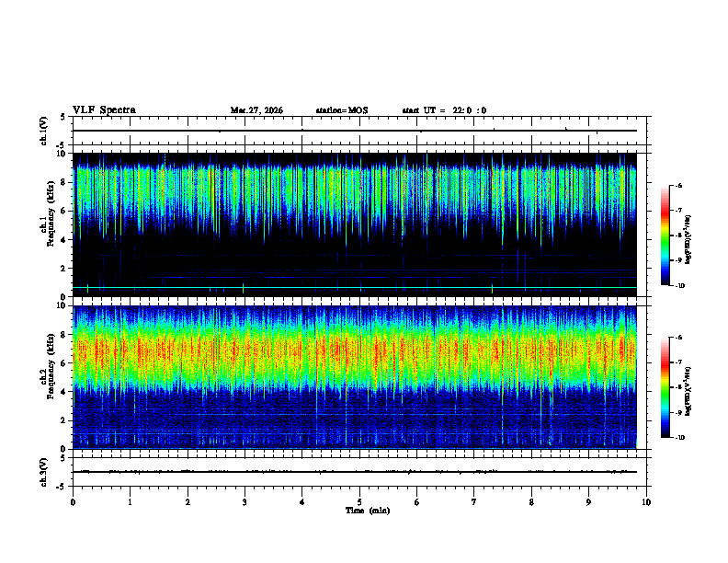Click the "station=MOS" header label
This screenshot has width=728, height=563.
[x=342, y=110]
